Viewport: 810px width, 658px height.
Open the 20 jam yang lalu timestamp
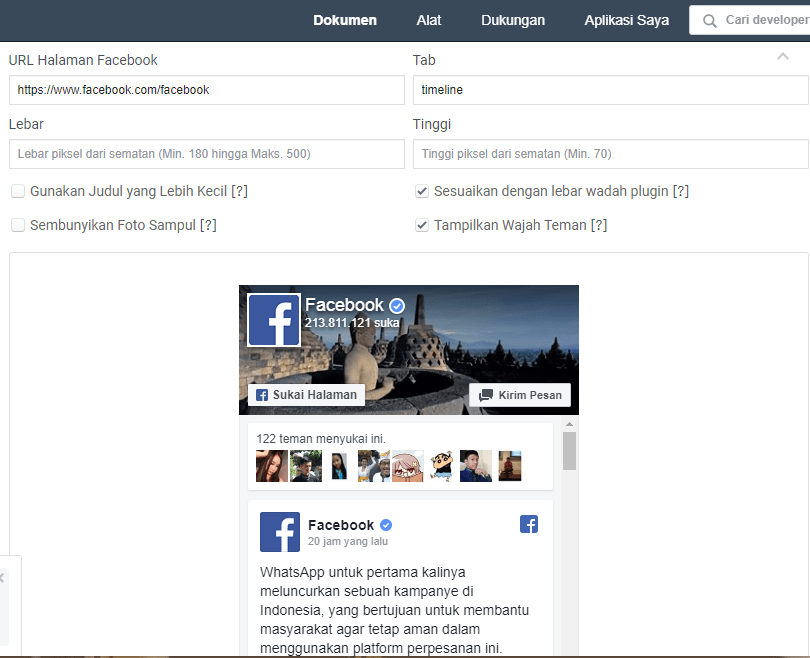(x=348, y=541)
